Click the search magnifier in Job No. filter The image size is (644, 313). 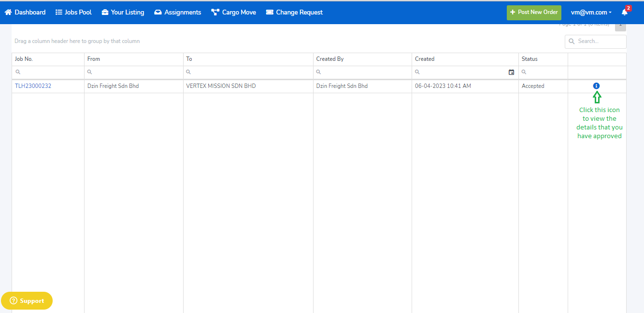pos(18,72)
